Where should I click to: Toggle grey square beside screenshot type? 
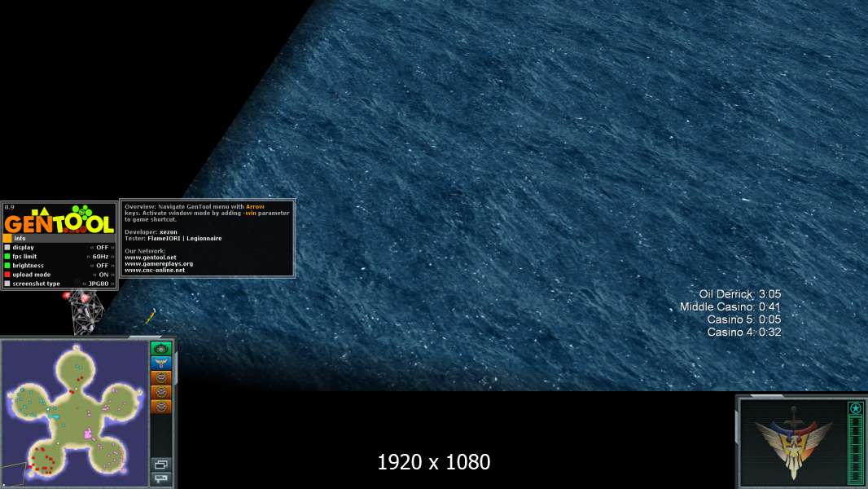coord(7,284)
